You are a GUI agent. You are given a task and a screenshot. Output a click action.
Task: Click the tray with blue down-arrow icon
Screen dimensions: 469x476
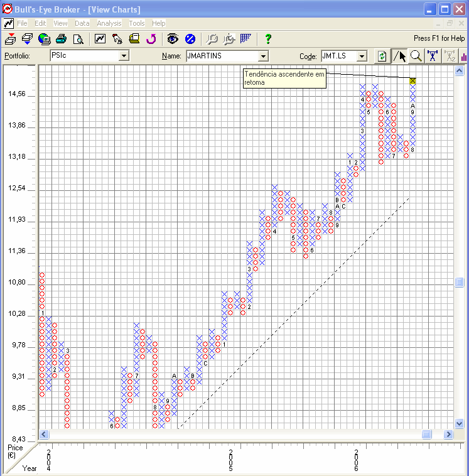coord(28,39)
